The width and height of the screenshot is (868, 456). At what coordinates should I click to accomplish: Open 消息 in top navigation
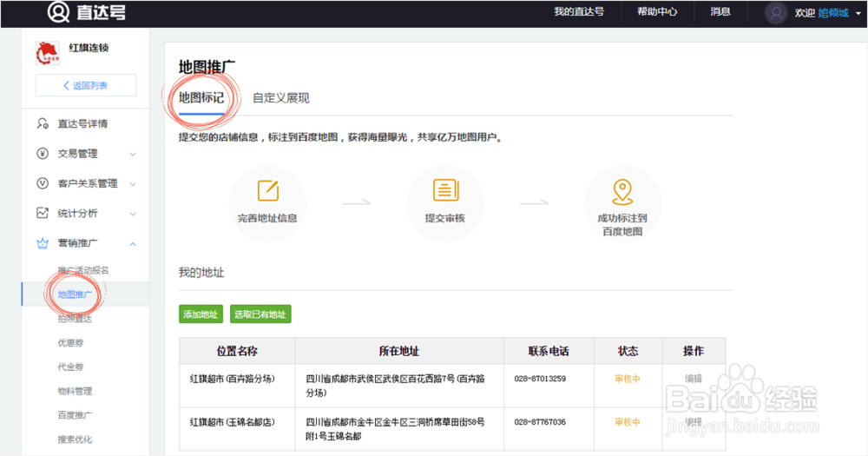tap(720, 11)
